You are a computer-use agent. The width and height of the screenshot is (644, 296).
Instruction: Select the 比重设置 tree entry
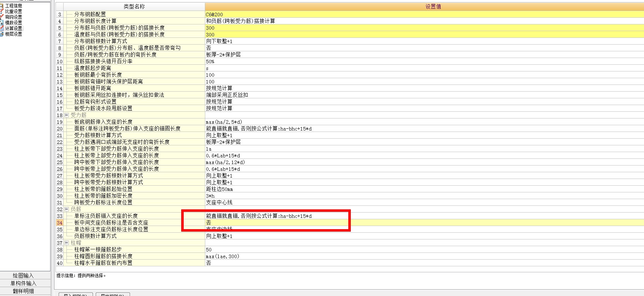pyautogui.click(x=13, y=11)
